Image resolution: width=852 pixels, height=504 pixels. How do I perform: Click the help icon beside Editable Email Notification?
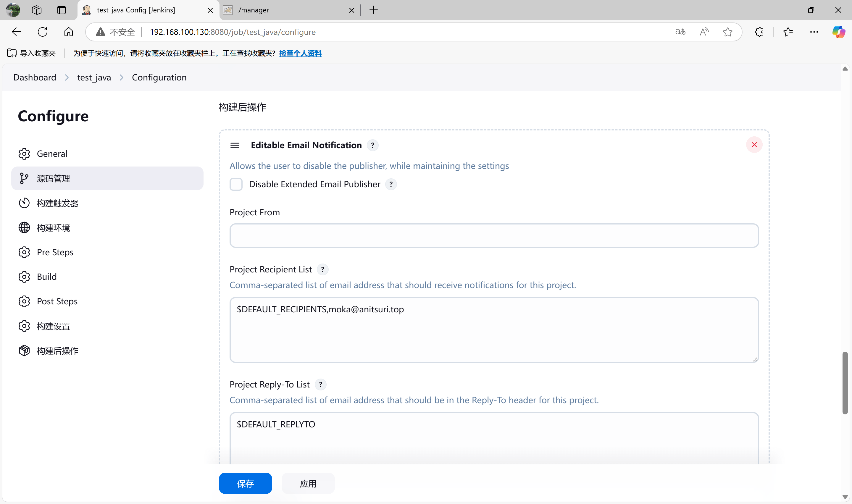[x=372, y=145]
